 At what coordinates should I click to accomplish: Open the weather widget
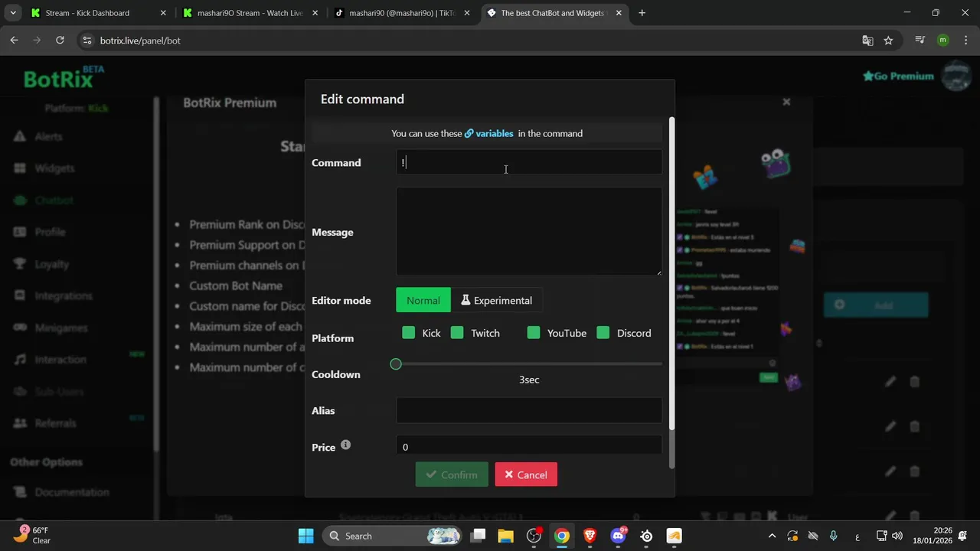coord(32,536)
